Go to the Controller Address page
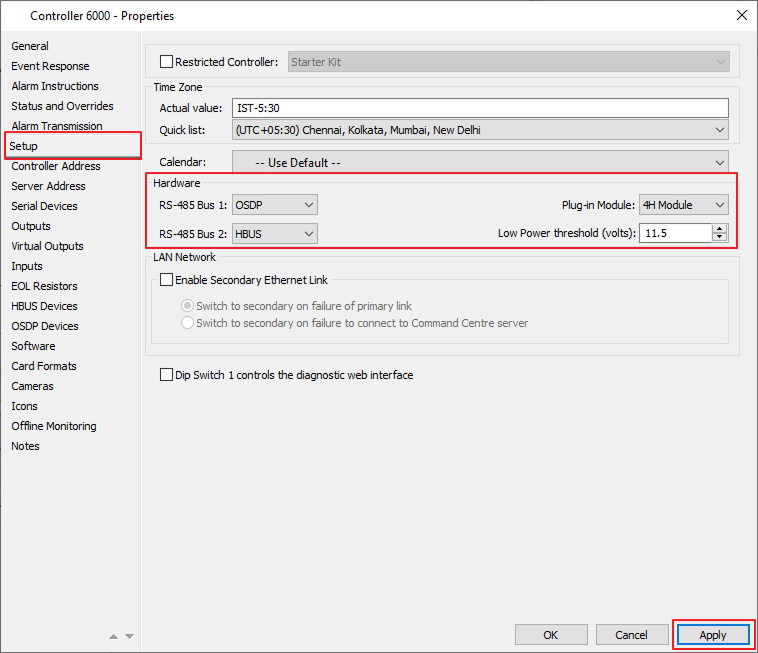This screenshot has width=758, height=653. coord(56,166)
